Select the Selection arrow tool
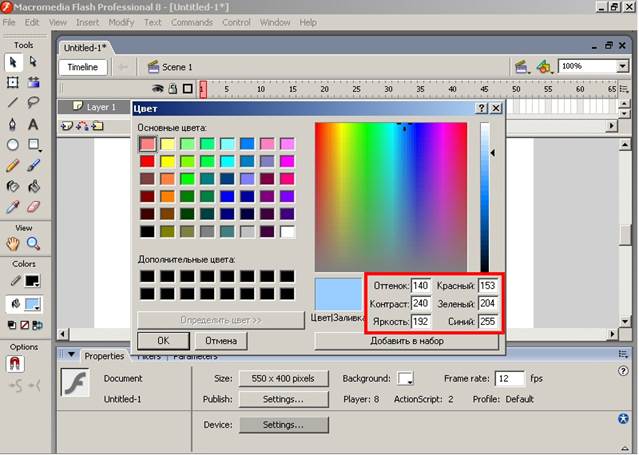The image size is (639, 455). pos(13,62)
